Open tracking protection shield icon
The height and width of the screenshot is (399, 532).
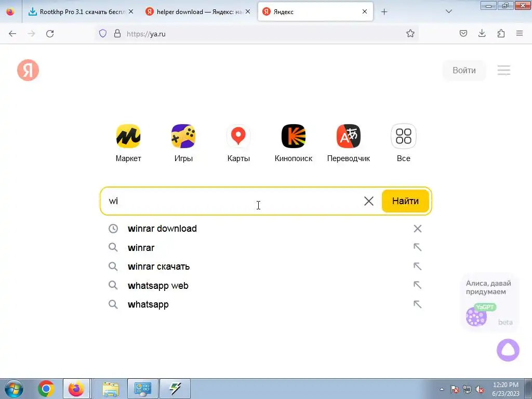pyautogui.click(x=103, y=34)
